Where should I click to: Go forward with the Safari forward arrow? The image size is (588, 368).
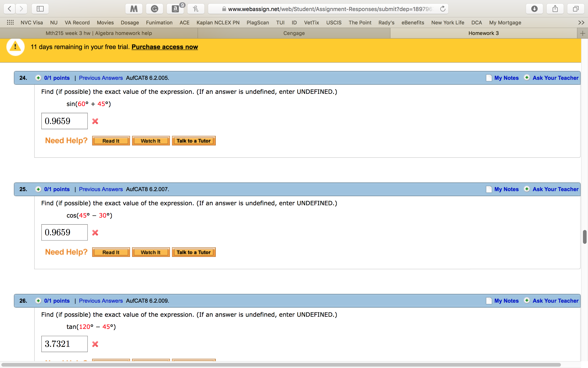point(21,9)
